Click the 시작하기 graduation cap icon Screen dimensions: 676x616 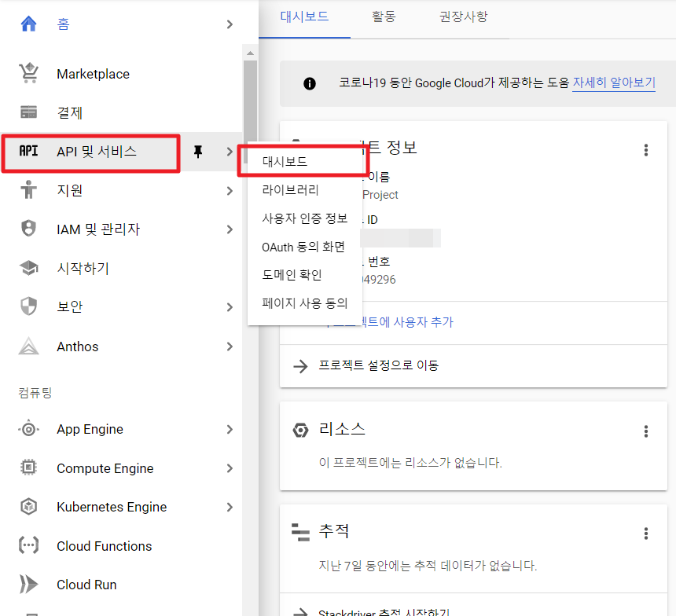click(29, 269)
